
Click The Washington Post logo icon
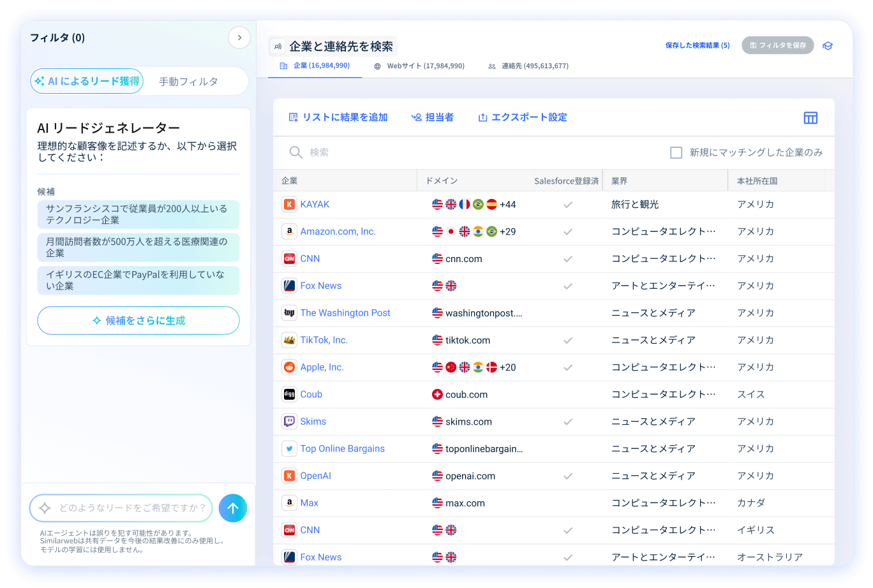pyautogui.click(x=289, y=313)
